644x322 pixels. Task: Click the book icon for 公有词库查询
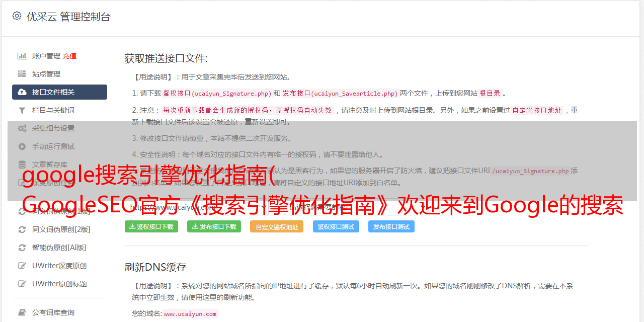click(x=22, y=312)
